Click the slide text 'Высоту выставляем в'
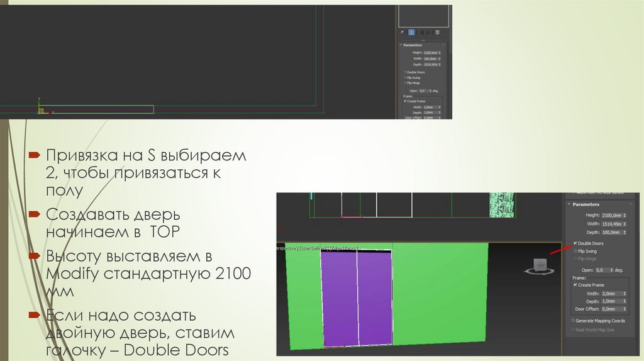The height and width of the screenshot is (361, 644). tap(129, 256)
